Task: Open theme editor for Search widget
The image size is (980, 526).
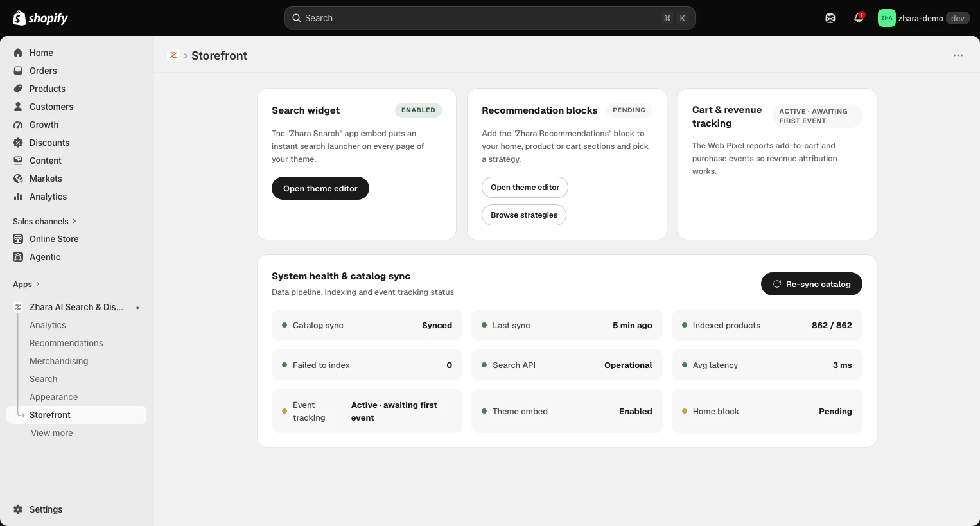Action: (320, 188)
